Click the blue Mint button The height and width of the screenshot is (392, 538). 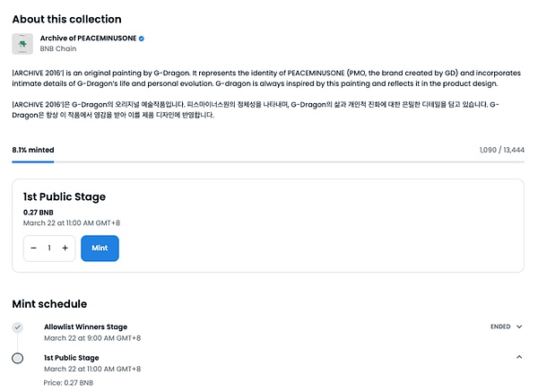[x=100, y=248]
